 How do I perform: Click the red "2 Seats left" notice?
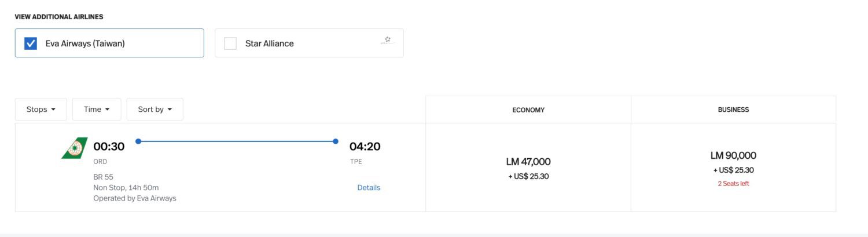733,184
